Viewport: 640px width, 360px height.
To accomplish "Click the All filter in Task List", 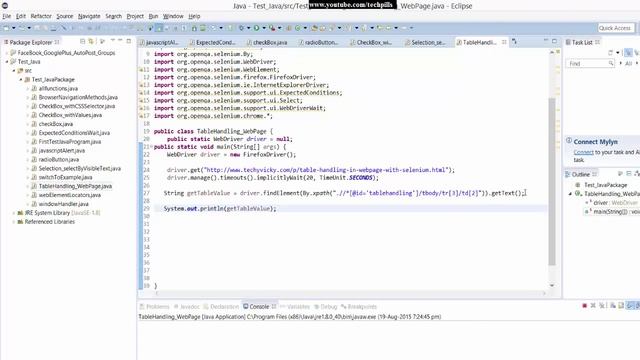I will click(x=628, y=64).
